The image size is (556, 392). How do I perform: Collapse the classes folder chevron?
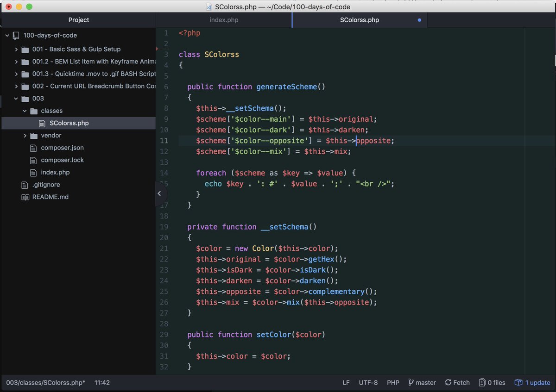[25, 111]
